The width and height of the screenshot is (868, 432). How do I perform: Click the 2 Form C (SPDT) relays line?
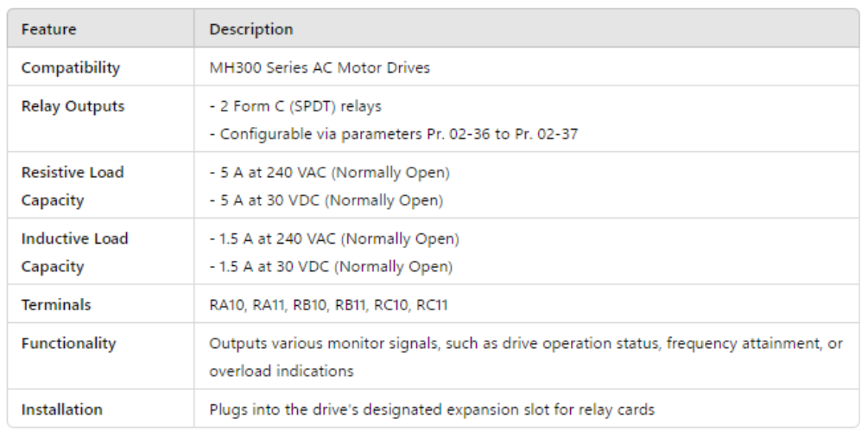tap(295, 106)
